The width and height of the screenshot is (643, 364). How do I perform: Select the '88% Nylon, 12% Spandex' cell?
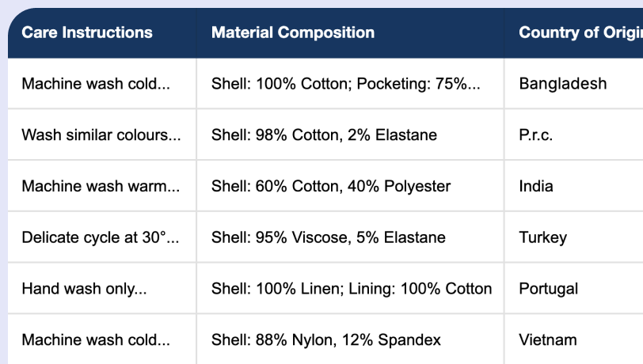pyautogui.click(x=326, y=340)
